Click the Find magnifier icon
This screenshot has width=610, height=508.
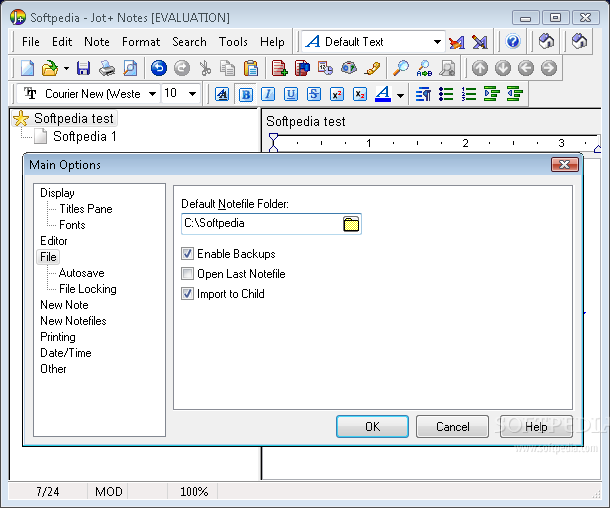coord(401,68)
